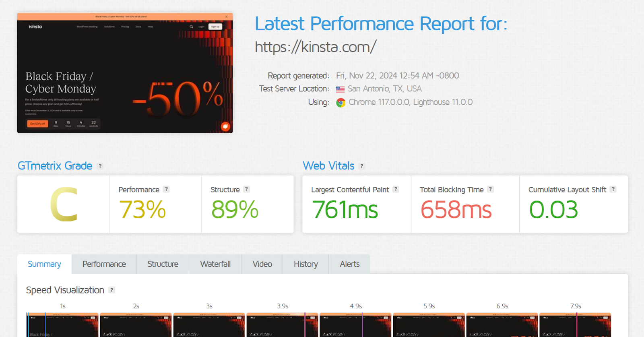Screen dimensions: 644x337
Task: Select the 7.9s filmstrip frame
Action: [x=575, y=325]
